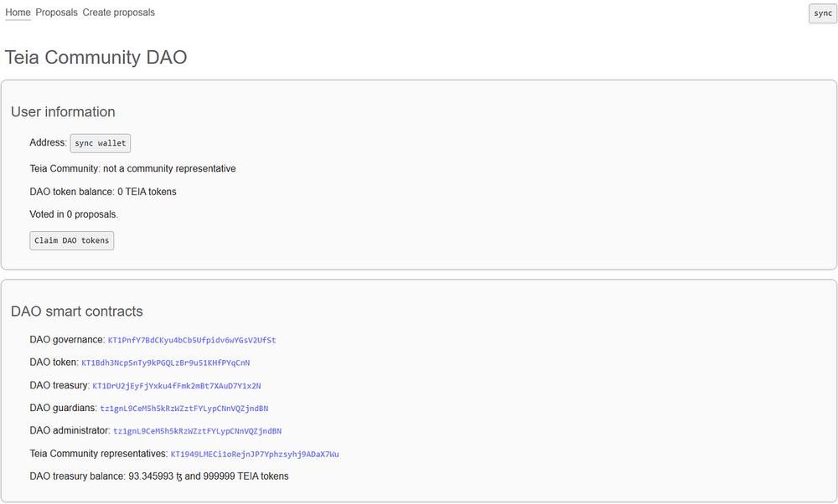The height and width of the screenshot is (504, 838).
Task: Click the Claim DAO tokens button
Action: click(71, 240)
